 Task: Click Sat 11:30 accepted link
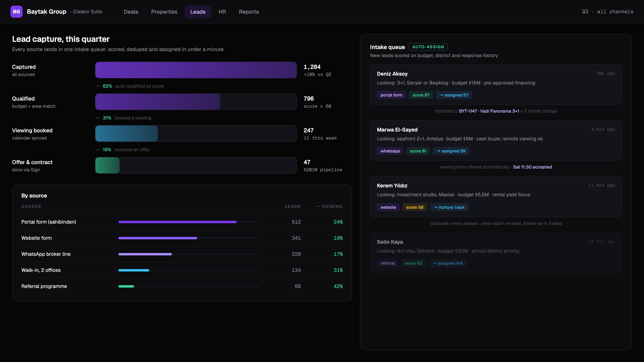click(533, 167)
